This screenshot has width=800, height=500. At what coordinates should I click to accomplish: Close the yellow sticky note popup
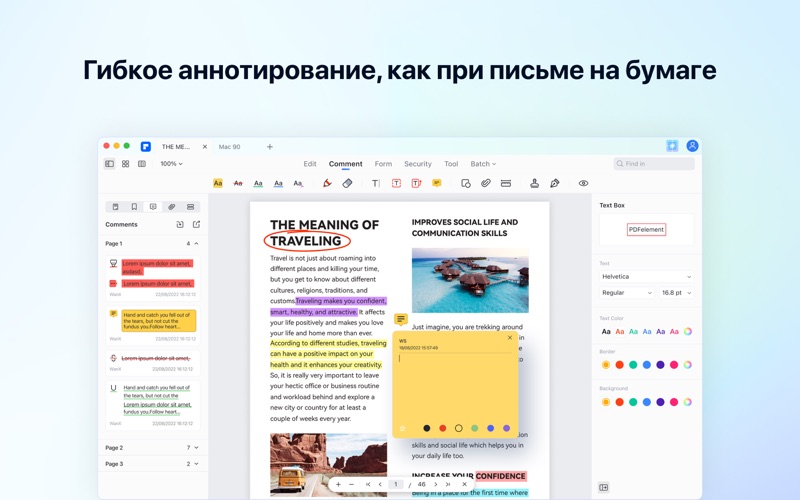click(x=510, y=338)
